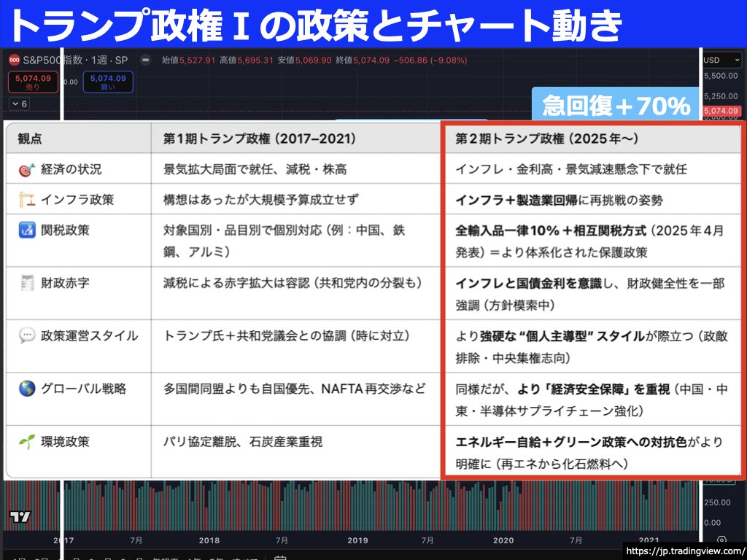Click the seedling icon beside 環境政策
747x560 pixels.
pyautogui.click(x=27, y=441)
